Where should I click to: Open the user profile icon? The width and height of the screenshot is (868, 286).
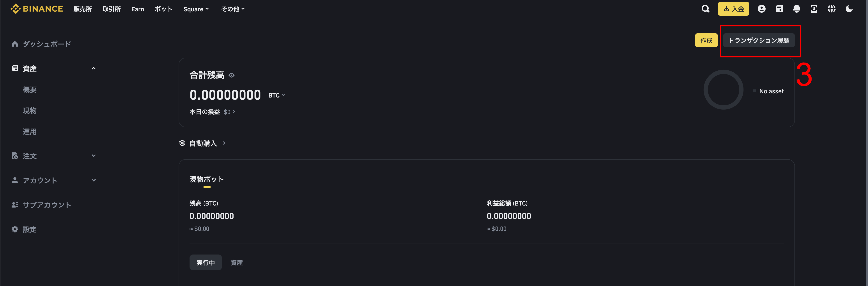point(761,9)
